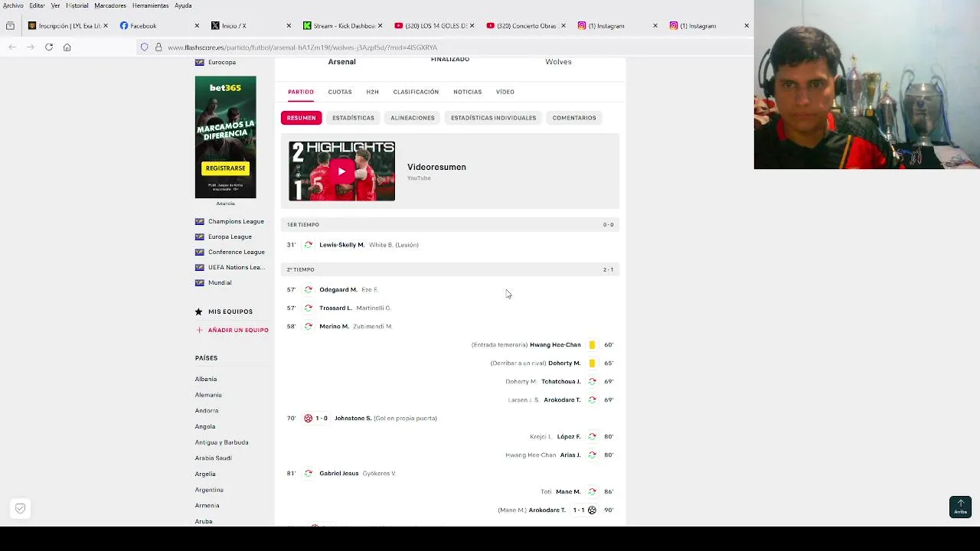Open the Herramientas menu

click(x=150, y=5)
